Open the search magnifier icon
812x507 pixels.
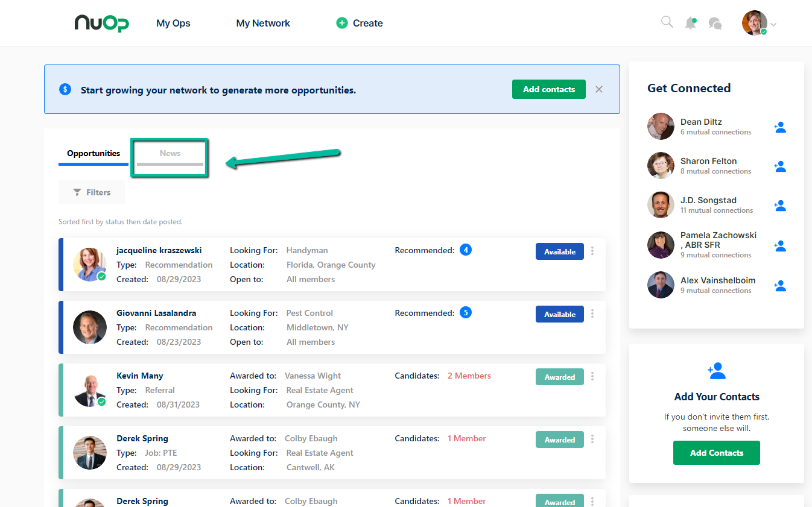pos(667,22)
